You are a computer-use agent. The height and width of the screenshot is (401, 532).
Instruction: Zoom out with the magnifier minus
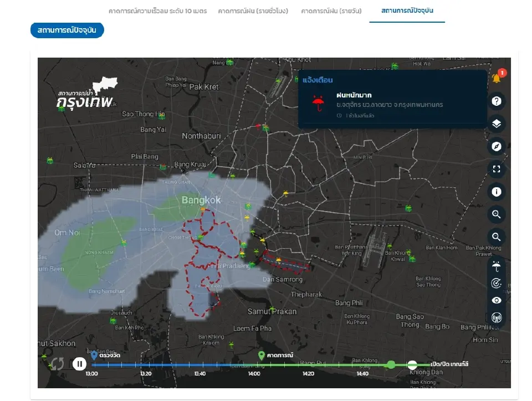coord(497,237)
